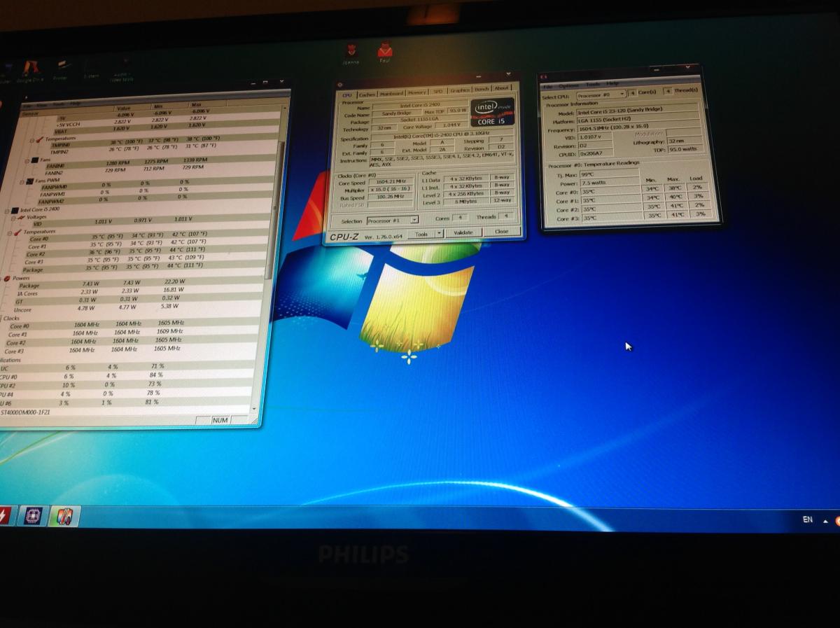Switch to the Caches tab in CPU-Z

367,94
